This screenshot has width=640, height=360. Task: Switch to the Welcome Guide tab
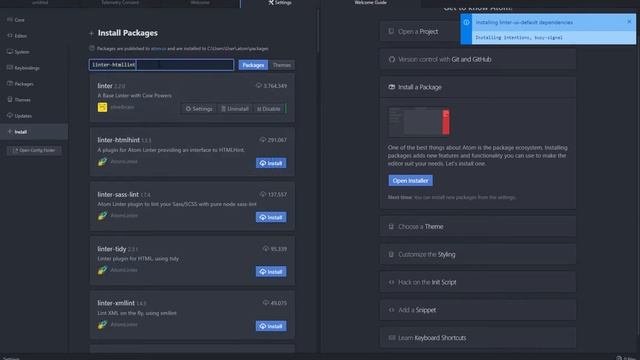click(x=370, y=3)
